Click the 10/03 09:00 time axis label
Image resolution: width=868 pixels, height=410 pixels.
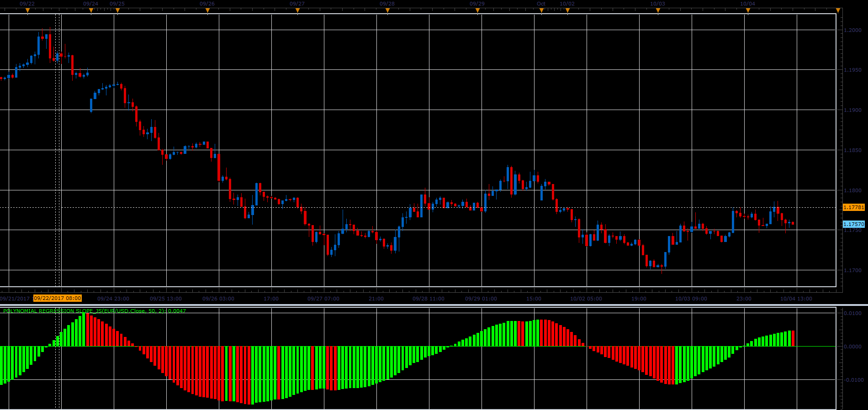[x=691, y=299]
